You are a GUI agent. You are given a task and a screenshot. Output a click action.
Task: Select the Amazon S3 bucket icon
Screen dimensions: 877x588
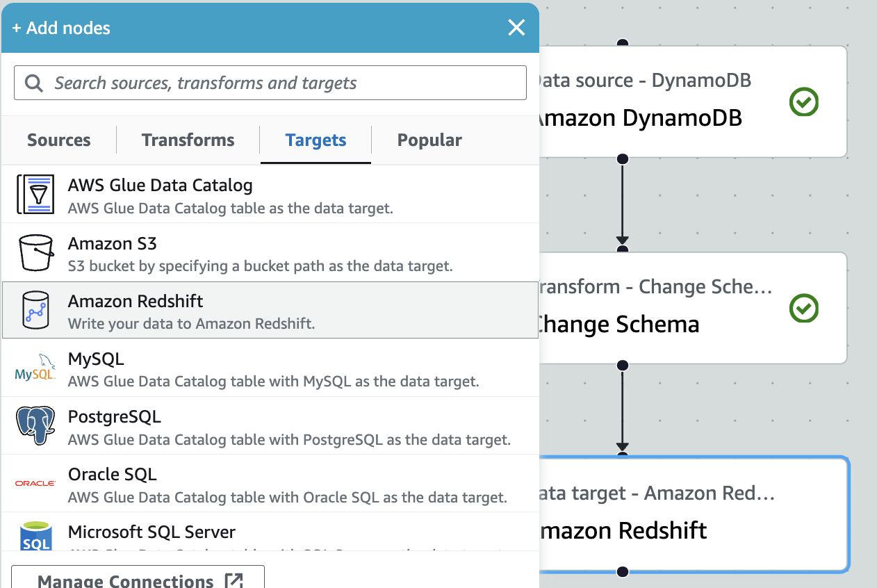point(35,252)
